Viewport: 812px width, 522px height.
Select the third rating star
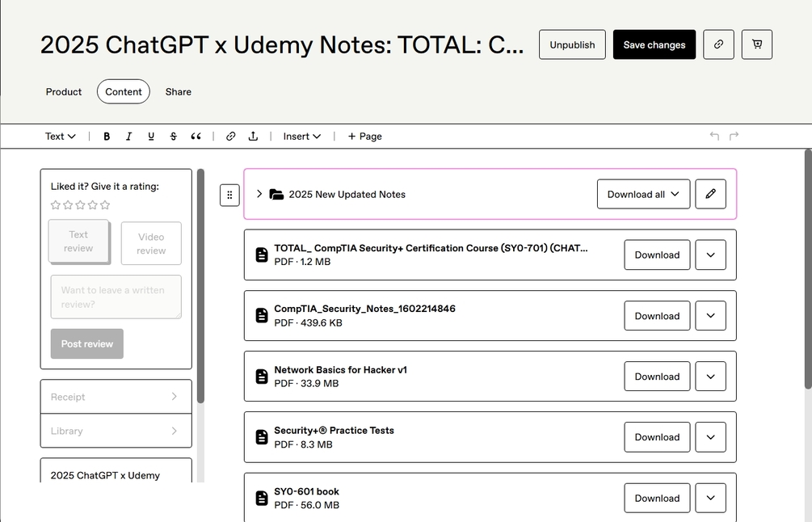pyautogui.click(x=80, y=205)
